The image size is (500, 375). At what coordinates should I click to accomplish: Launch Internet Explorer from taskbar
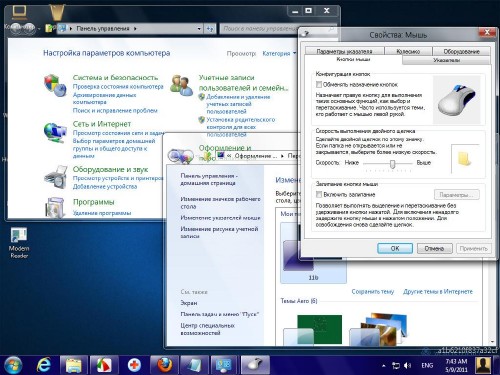coord(44,365)
